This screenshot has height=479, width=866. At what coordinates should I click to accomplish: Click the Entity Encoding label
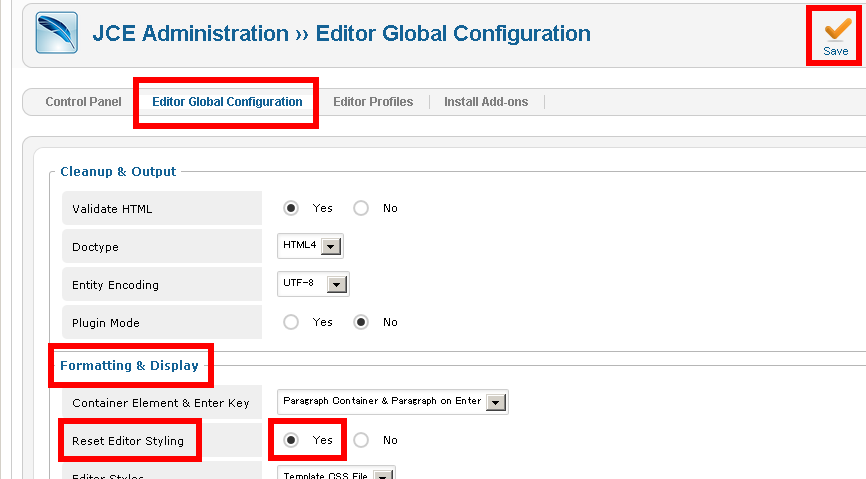tap(115, 285)
